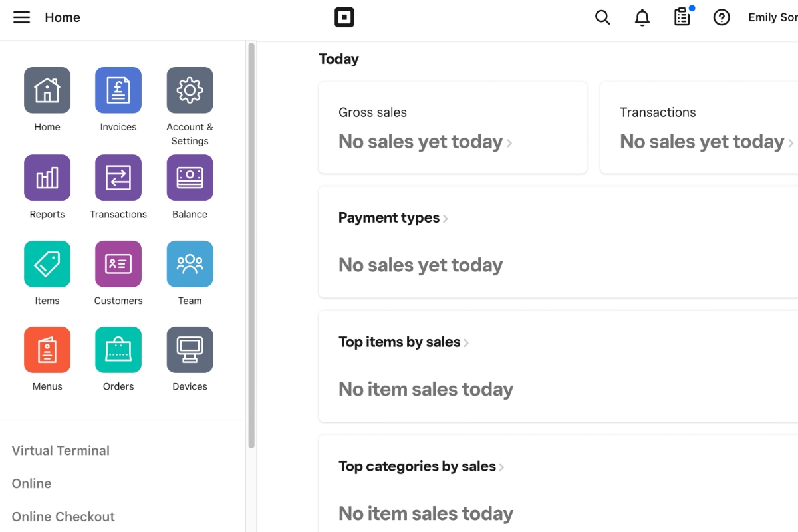Click the Square logo in header
Viewport: 798px width, 532px height.
pyautogui.click(x=344, y=17)
